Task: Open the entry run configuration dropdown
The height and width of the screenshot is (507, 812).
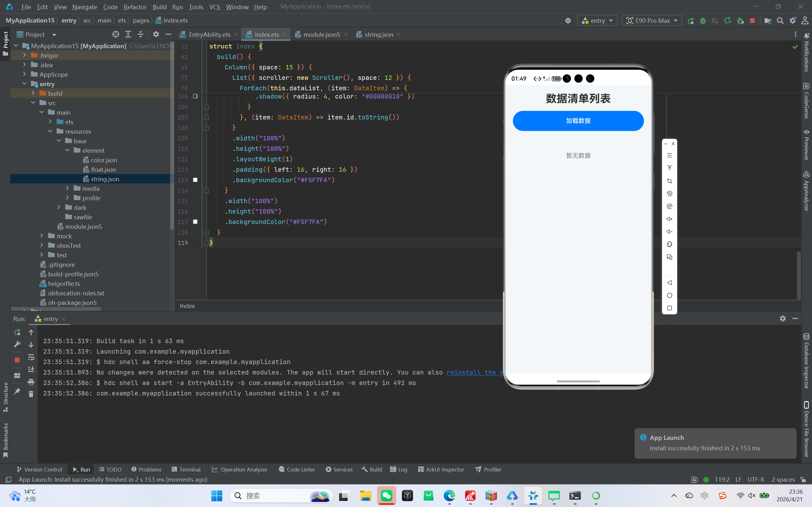Action: click(x=597, y=21)
